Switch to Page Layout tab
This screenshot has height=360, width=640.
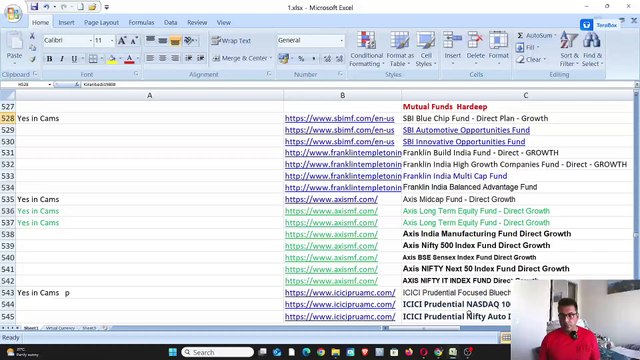tap(101, 22)
